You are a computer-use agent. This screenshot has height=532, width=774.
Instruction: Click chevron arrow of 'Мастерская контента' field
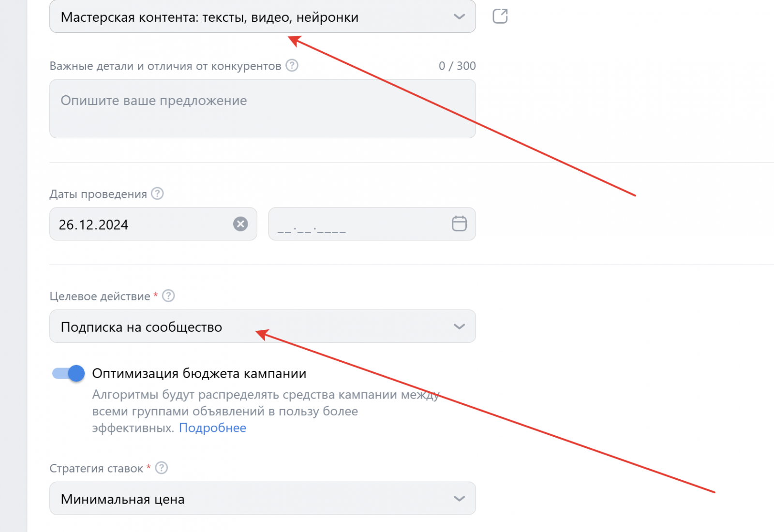(459, 17)
